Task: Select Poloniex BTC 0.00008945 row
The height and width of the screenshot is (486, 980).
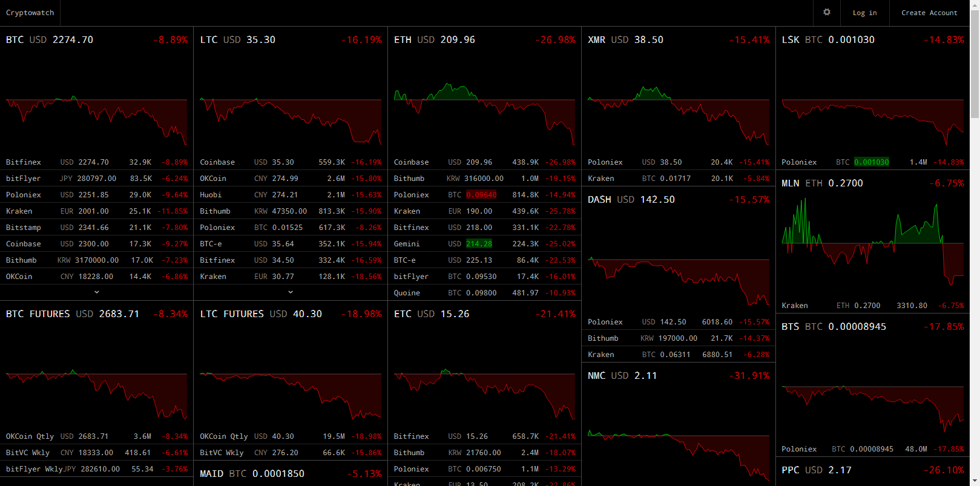Action: pyautogui.click(x=873, y=449)
